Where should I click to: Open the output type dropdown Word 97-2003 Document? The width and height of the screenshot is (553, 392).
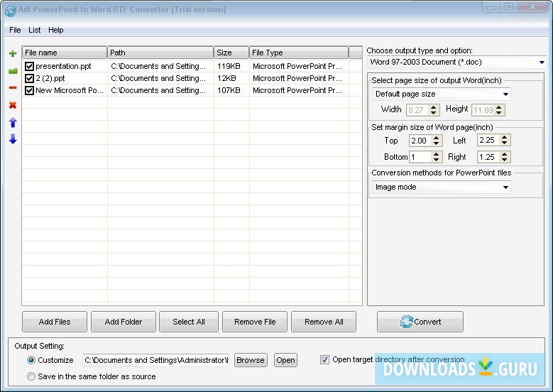(457, 62)
